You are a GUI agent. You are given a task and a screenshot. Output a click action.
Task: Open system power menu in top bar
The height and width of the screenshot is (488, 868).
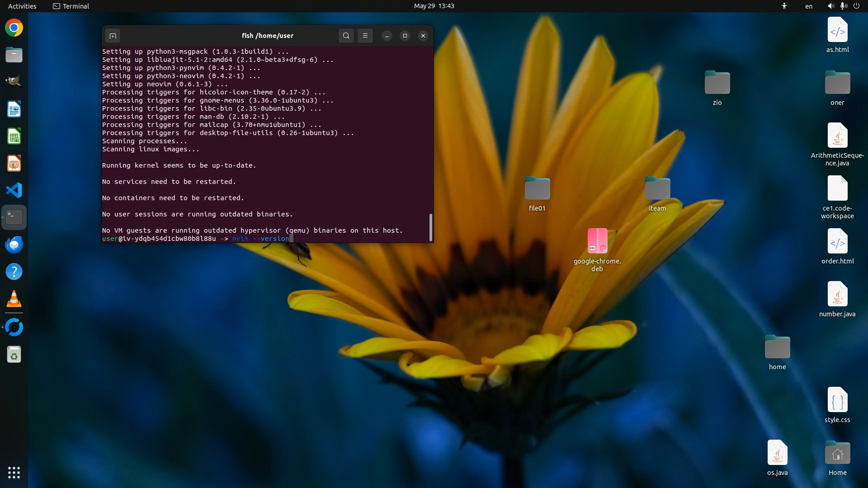click(x=856, y=6)
